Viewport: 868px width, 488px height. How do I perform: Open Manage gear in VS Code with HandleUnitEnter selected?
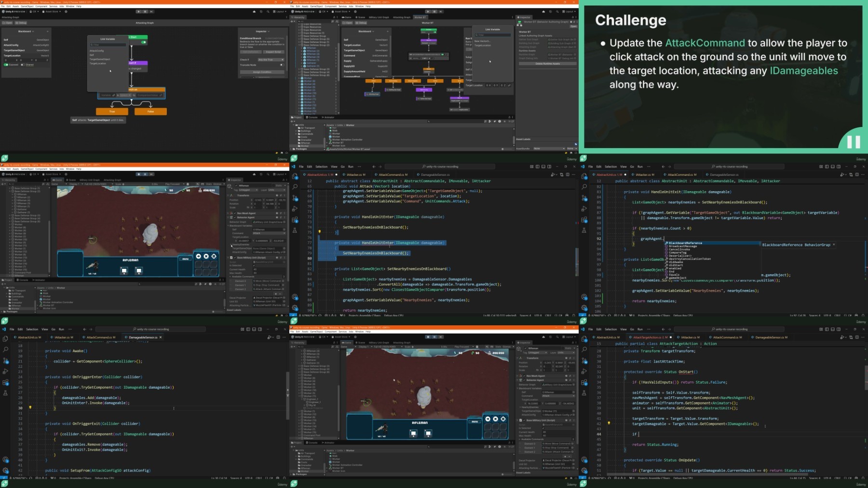[295, 308]
